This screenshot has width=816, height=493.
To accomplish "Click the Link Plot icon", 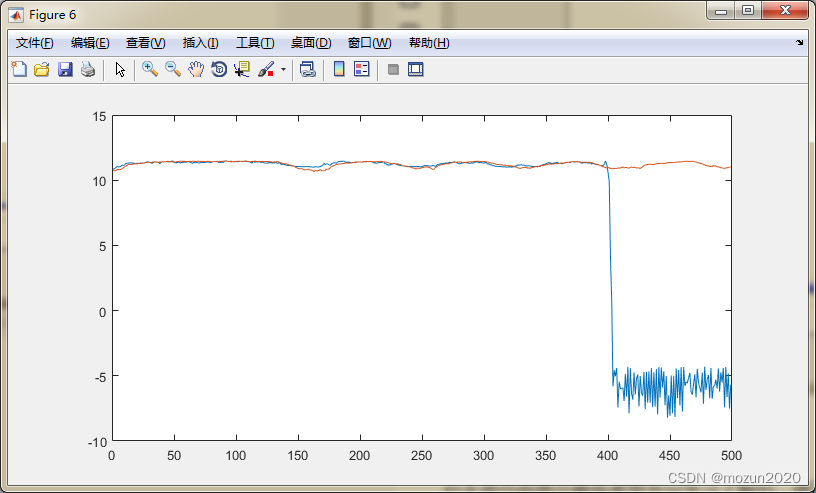I will [308, 69].
